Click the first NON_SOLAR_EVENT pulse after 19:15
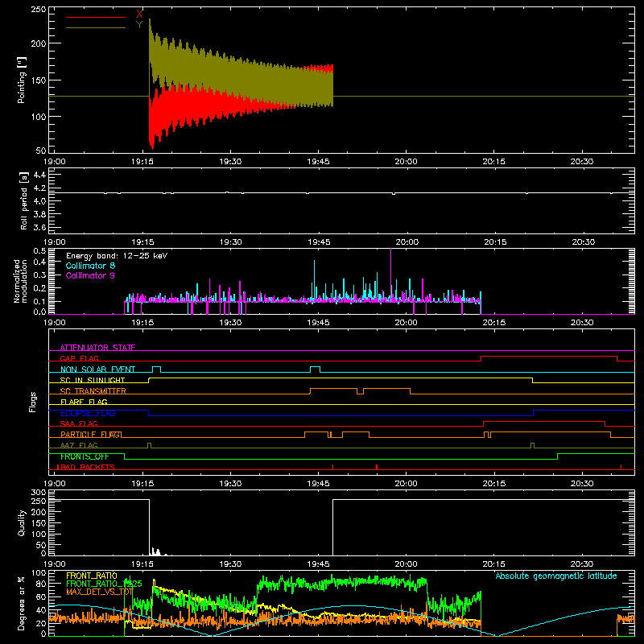 pos(156,369)
